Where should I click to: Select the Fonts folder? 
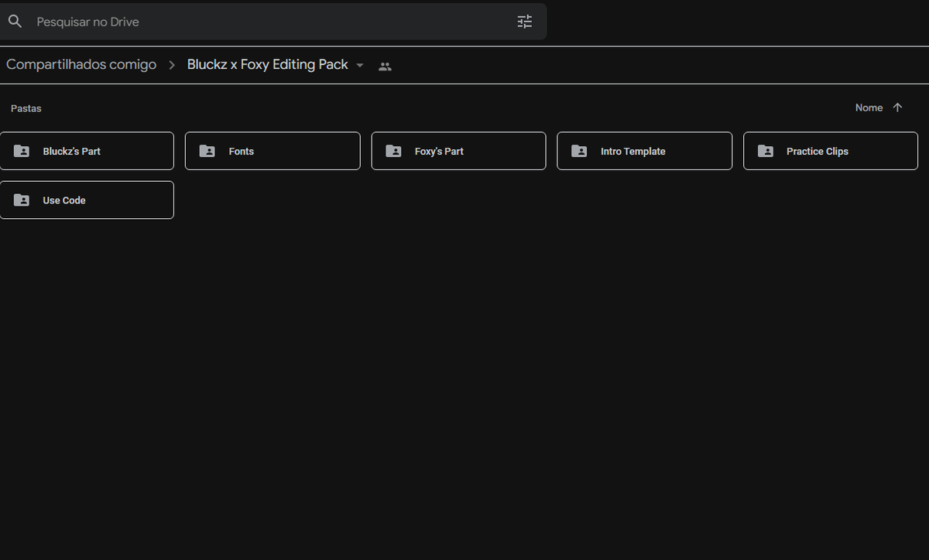[x=273, y=151]
